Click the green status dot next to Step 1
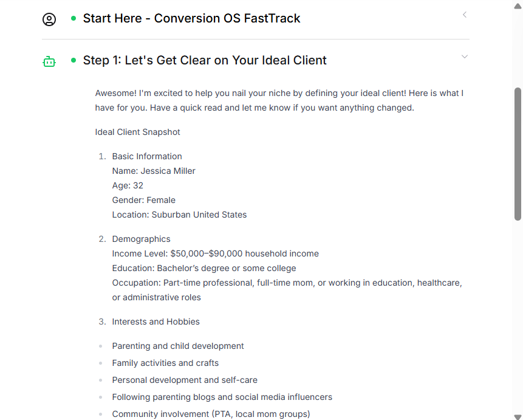Viewport: 523px width, 420px height. coord(73,60)
